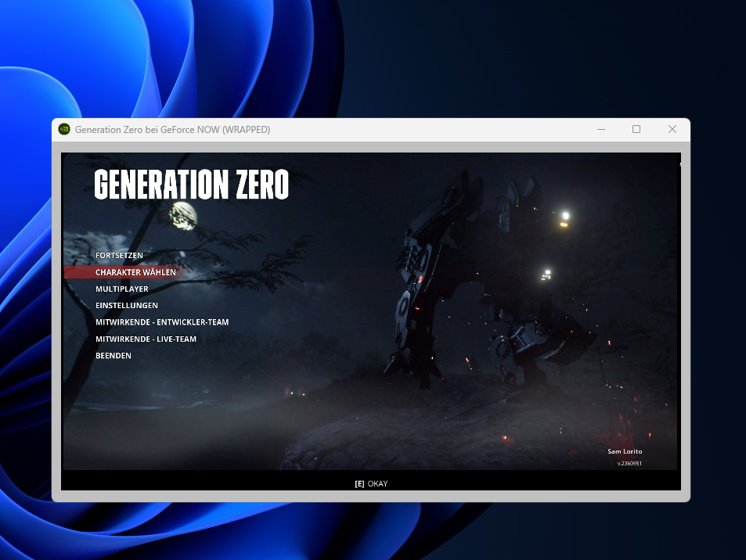This screenshot has height=560, width=746.
Task: Maximize the Generation Zero window
Action: point(636,129)
